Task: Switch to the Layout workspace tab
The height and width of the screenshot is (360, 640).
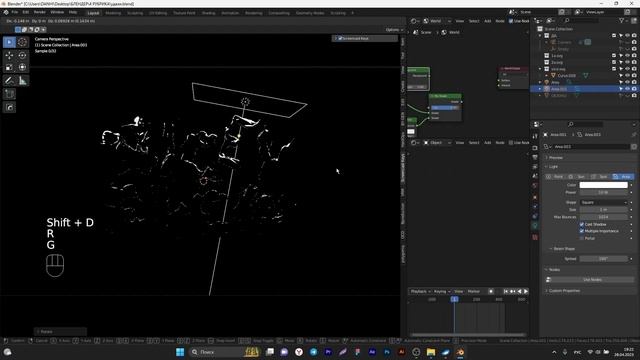Action: click(x=93, y=13)
